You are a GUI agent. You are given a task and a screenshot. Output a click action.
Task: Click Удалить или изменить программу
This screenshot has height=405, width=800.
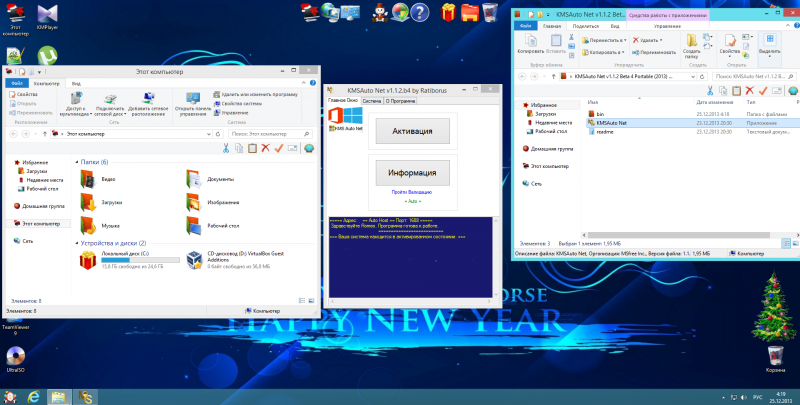pyautogui.click(x=256, y=94)
